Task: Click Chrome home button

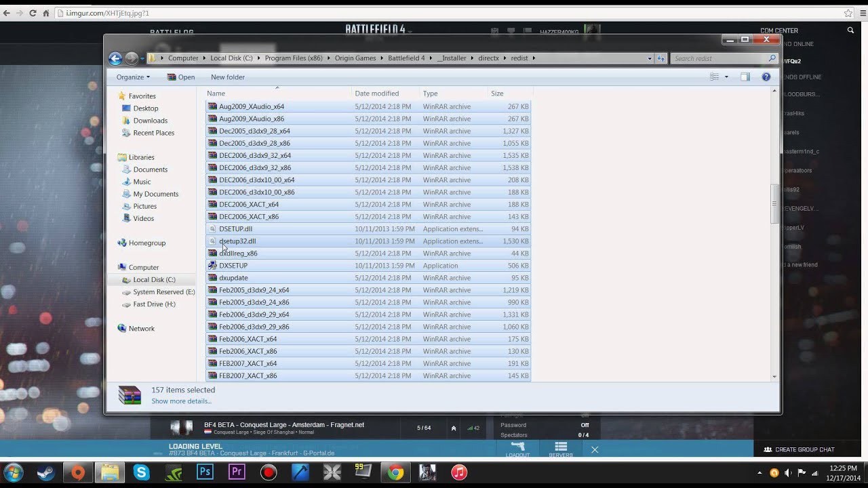Action: pos(46,13)
